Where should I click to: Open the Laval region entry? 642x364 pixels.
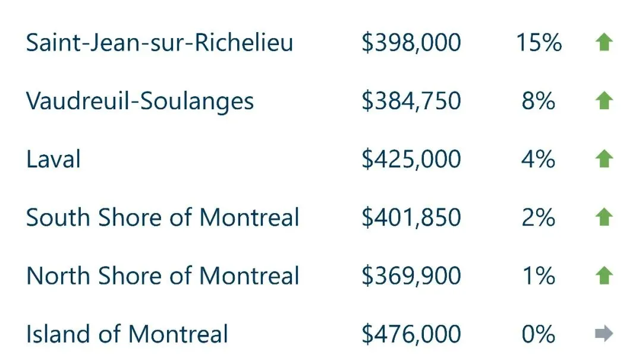pos(53,159)
